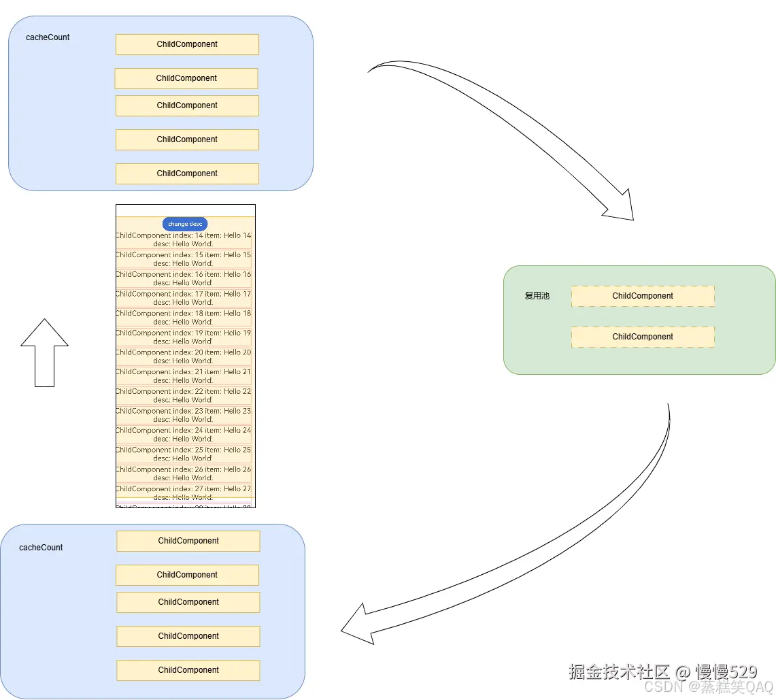Select the first ChildComponent in top cacheCount
Viewport: 776px width, 700px height.
(187, 44)
